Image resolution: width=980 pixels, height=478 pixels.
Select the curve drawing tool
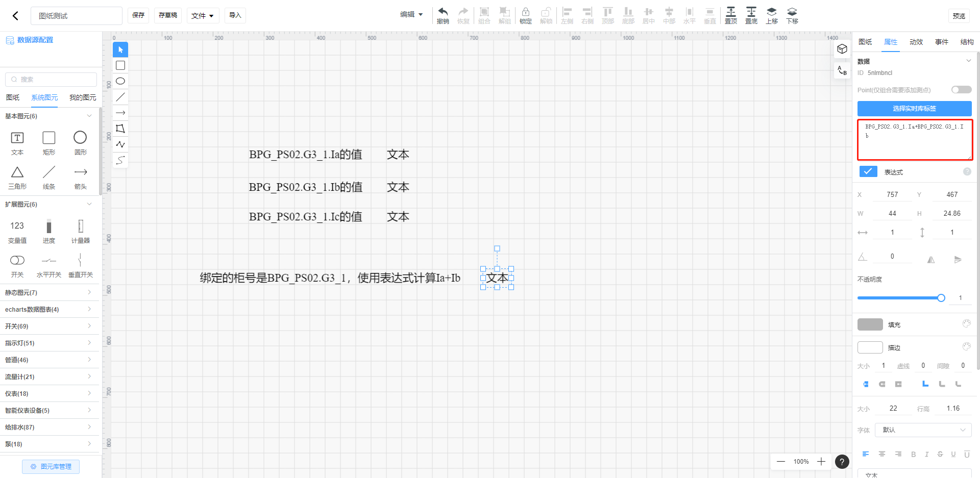pyautogui.click(x=120, y=160)
